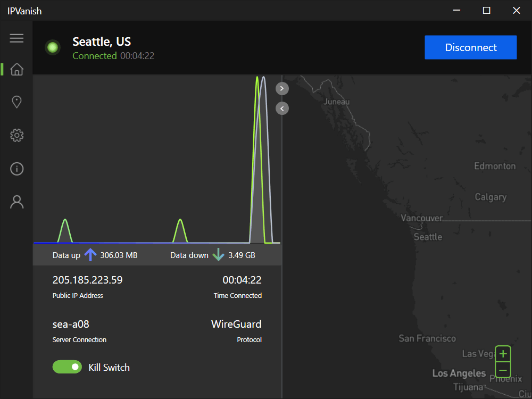Open the Locations pin icon

pyautogui.click(x=16, y=102)
